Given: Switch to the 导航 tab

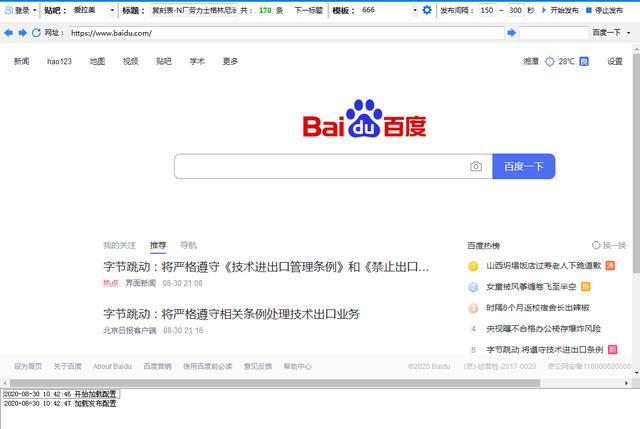Looking at the screenshot, I should tap(188, 245).
